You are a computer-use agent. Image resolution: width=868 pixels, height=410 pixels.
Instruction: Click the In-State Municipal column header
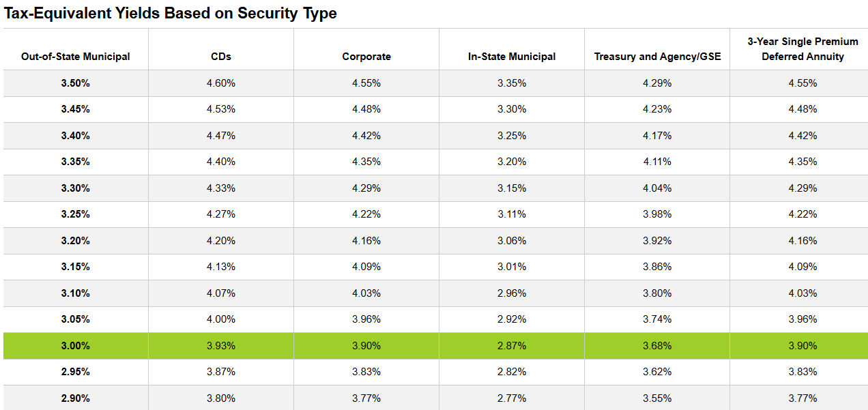pos(512,57)
